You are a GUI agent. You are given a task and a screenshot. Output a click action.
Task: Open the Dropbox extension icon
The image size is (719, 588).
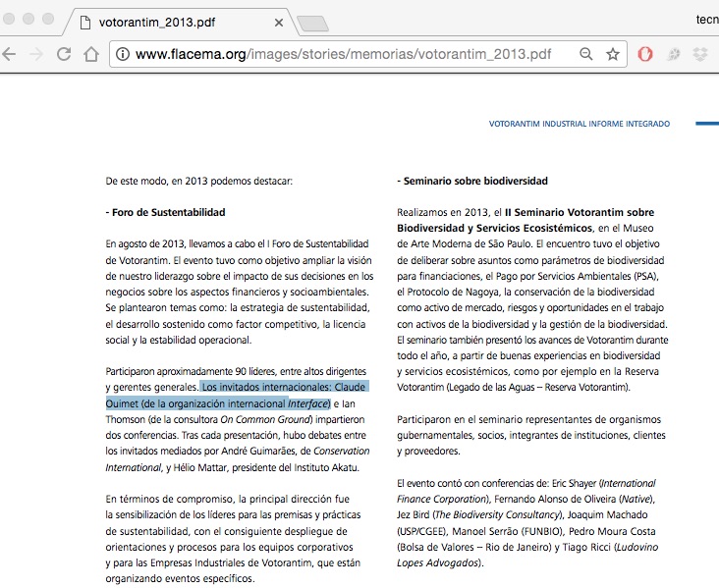pos(702,54)
